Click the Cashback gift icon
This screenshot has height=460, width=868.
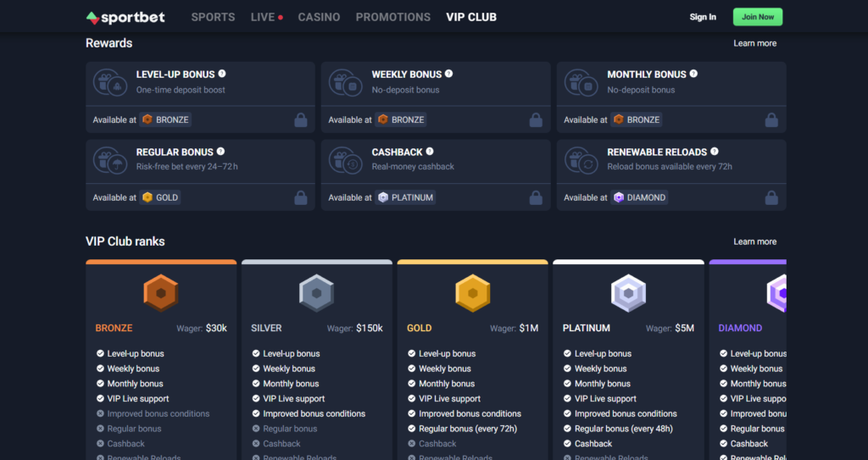346,160
